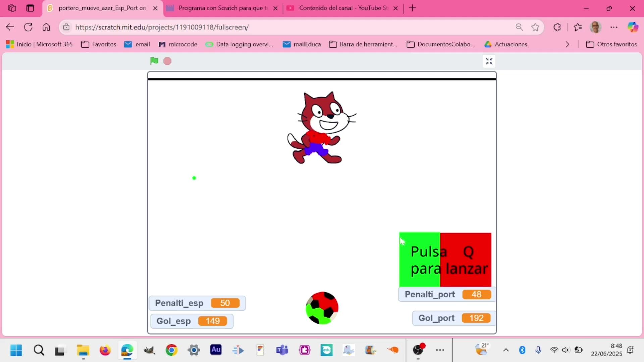Click the soccer ball sprite
644x362 pixels.
coord(322,308)
